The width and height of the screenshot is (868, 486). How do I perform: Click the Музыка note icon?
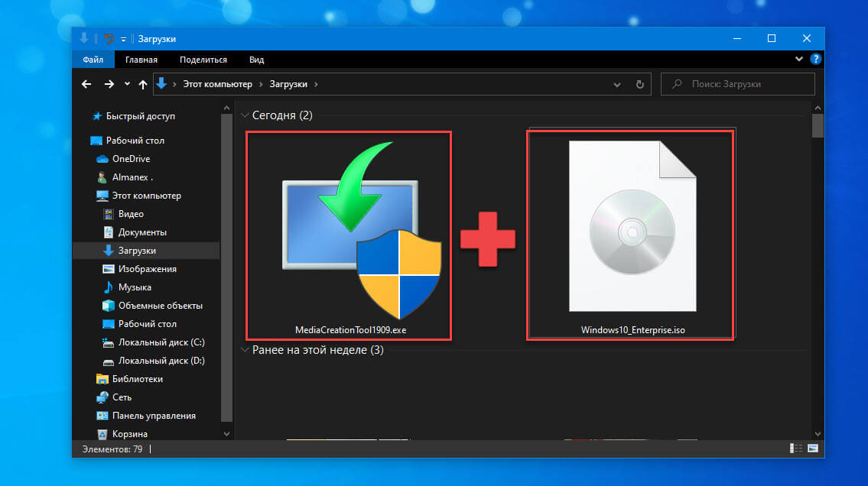(x=109, y=287)
